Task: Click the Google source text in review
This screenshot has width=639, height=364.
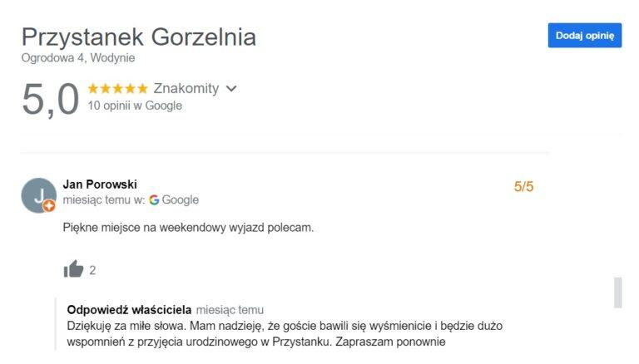Action: click(180, 200)
